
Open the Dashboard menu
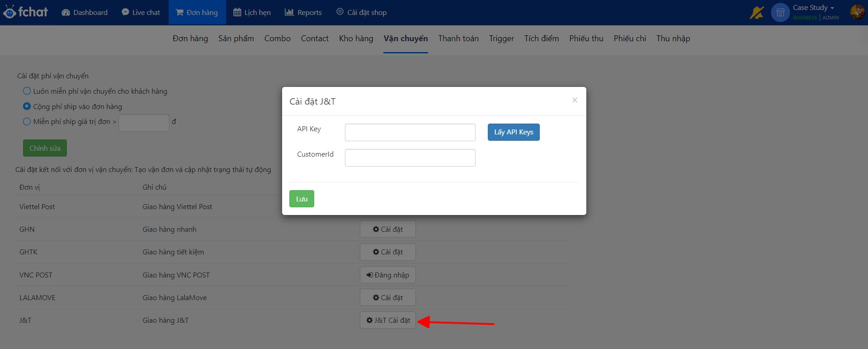click(85, 12)
